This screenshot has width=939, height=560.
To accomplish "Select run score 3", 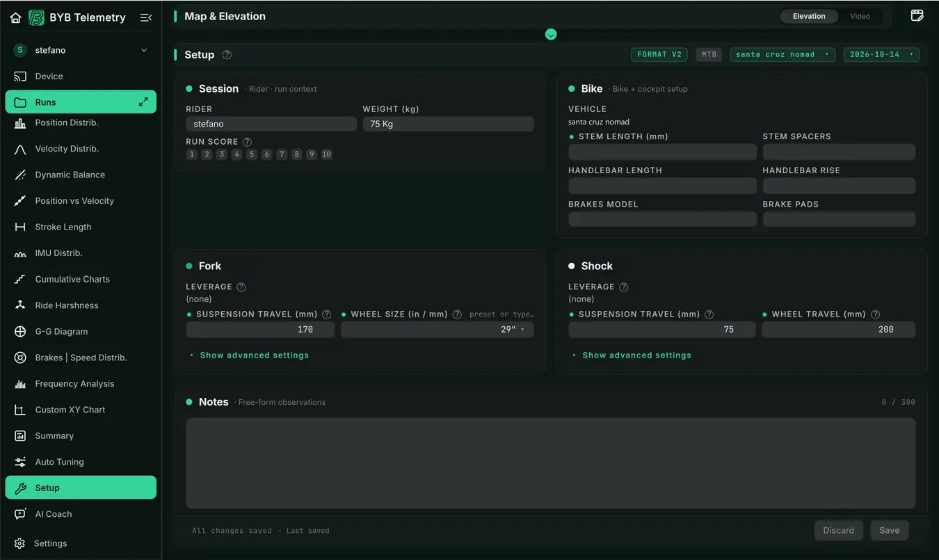I will pos(222,154).
